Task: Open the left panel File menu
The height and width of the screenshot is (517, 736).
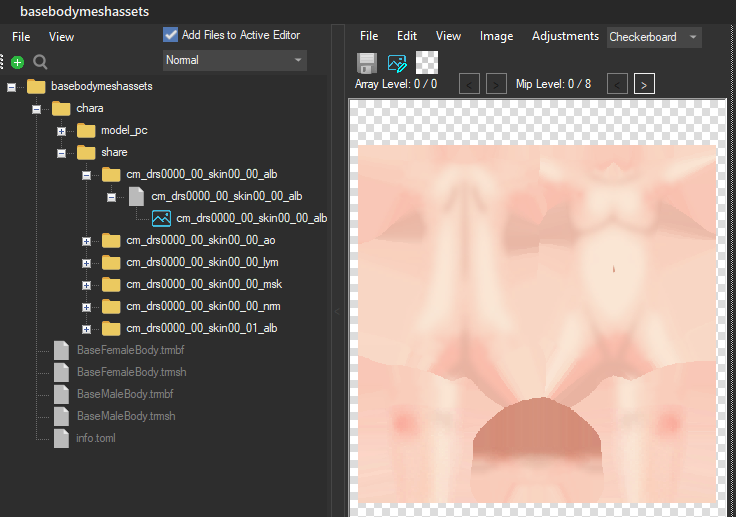Action: coord(21,37)
